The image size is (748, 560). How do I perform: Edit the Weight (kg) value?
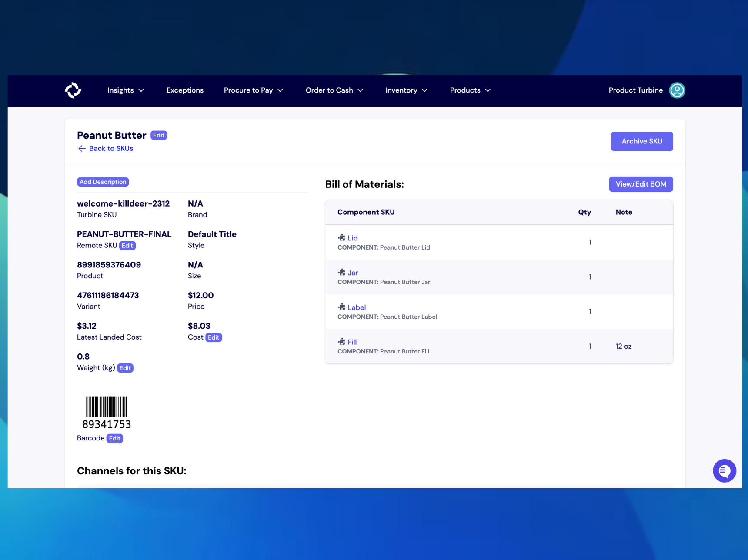pyautogui.click(x=125, y=368)
